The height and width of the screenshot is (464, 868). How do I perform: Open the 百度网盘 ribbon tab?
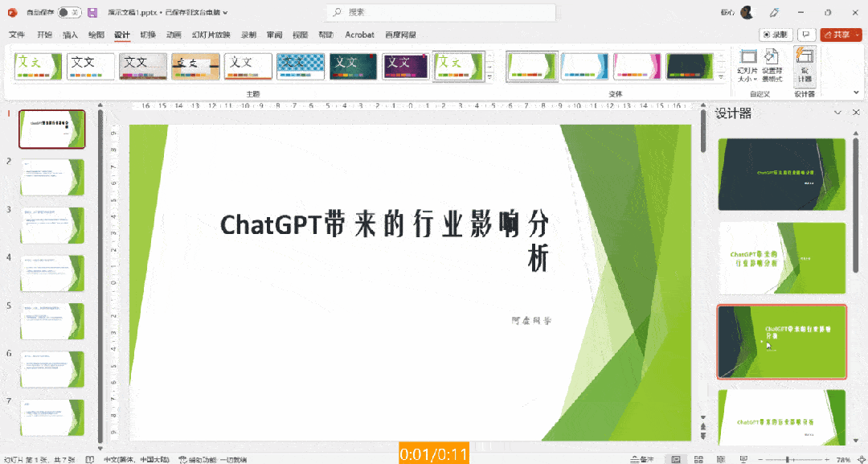[x=400, y=35]
